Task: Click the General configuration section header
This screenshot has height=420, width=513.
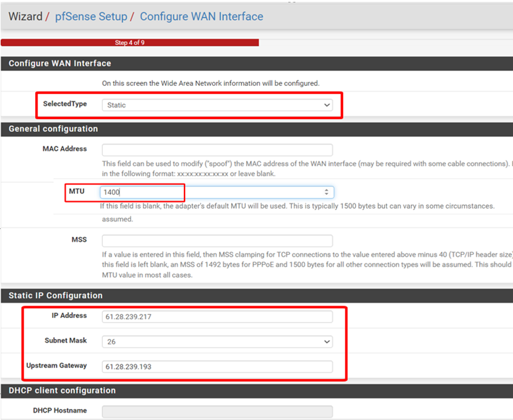Action: tap(53, 129)
